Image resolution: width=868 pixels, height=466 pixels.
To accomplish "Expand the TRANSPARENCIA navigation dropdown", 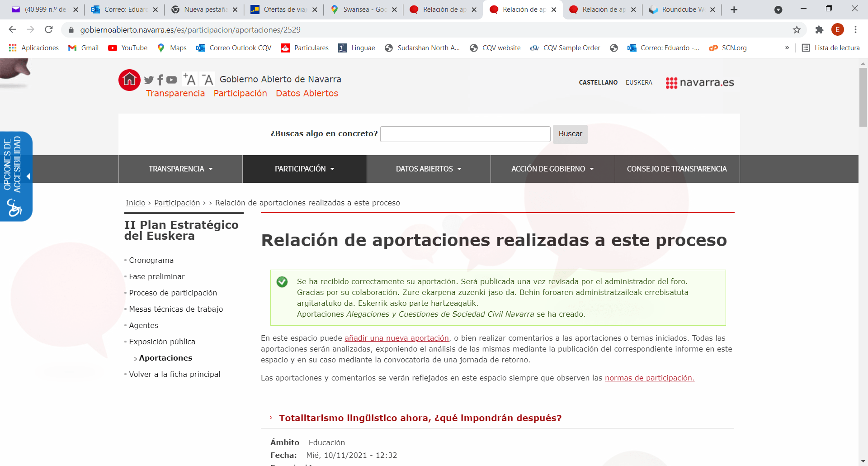I will tap(180, 169).
